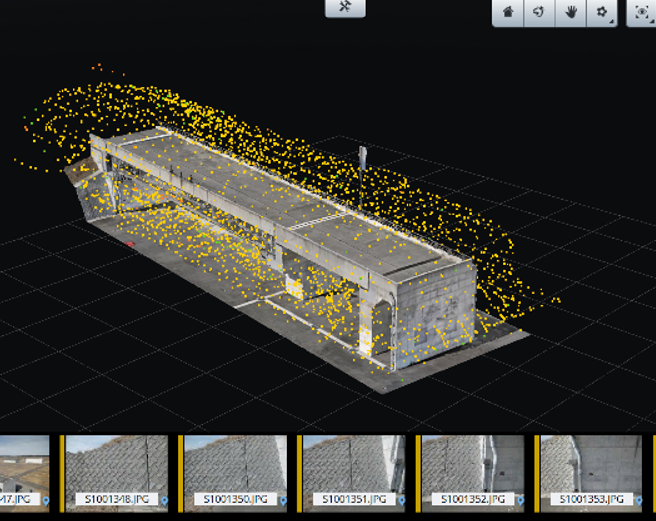Click location pin on S1001352.JPG thumbnail
656x521 pixels.
(x=520, y=500)
